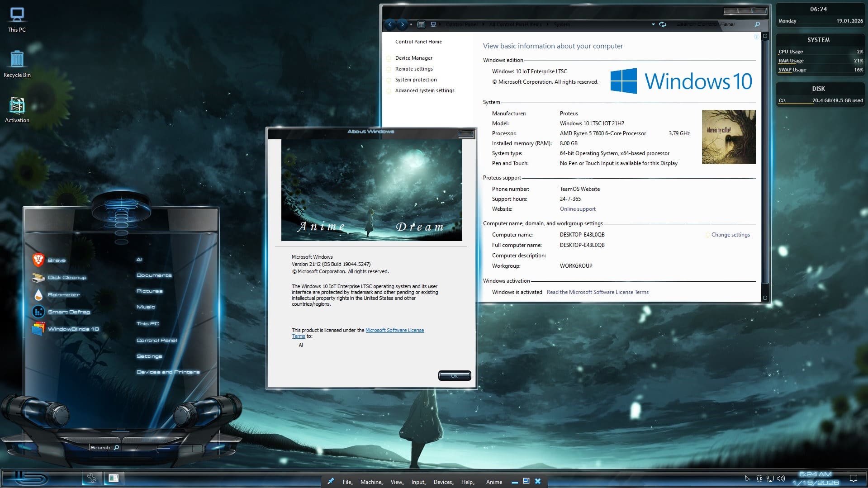Refresh the Control Panel System page

(x=663, y=24)
